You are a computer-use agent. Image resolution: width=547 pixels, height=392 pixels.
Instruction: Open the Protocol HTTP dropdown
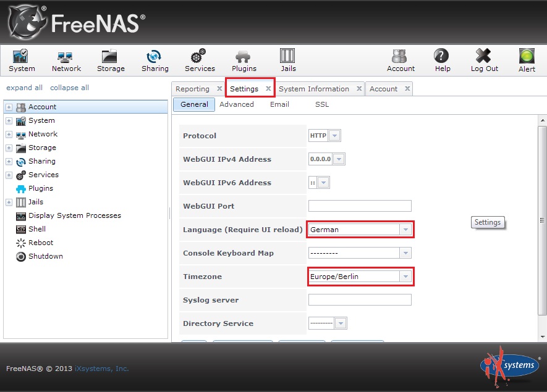point(334,136)
